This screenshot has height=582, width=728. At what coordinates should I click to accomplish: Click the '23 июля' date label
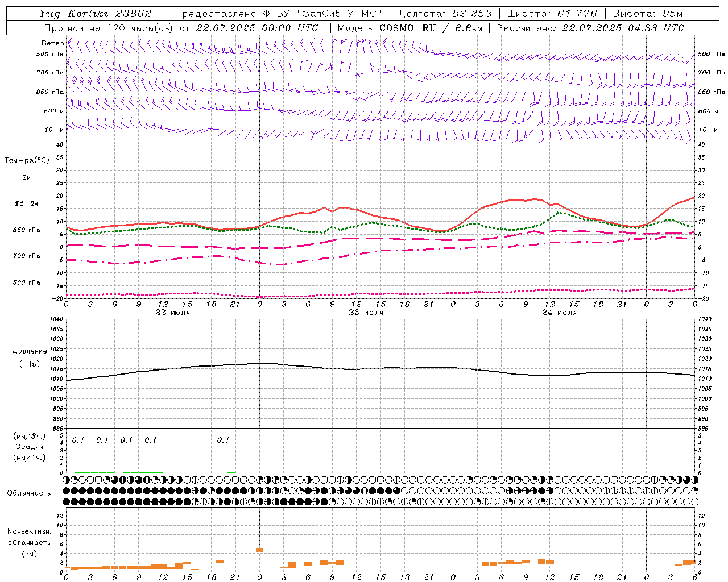click(366, 313)
